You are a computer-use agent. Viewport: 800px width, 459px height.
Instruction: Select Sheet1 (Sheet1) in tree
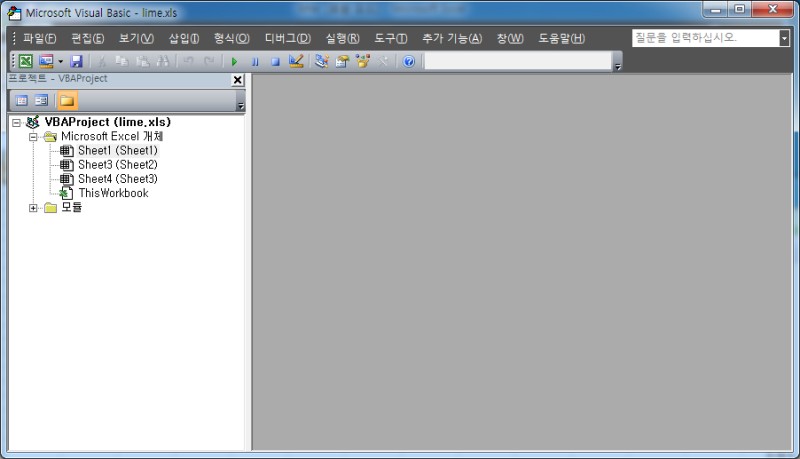pos(118,150)
